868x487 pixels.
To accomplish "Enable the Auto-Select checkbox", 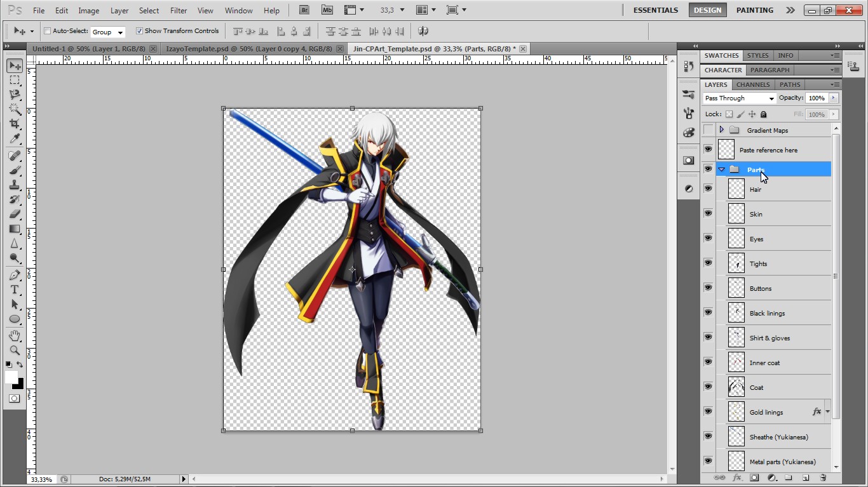I will [48, 31].
